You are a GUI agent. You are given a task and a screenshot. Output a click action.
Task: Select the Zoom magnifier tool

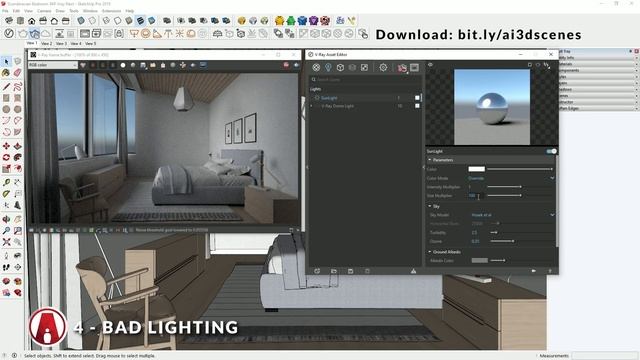tap(6, 231)
